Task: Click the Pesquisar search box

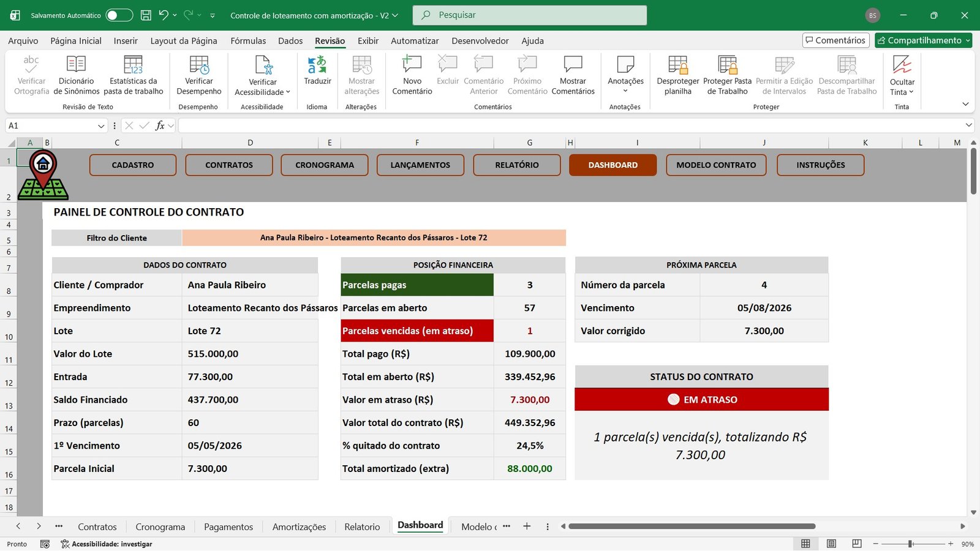Action: point(530,15)
